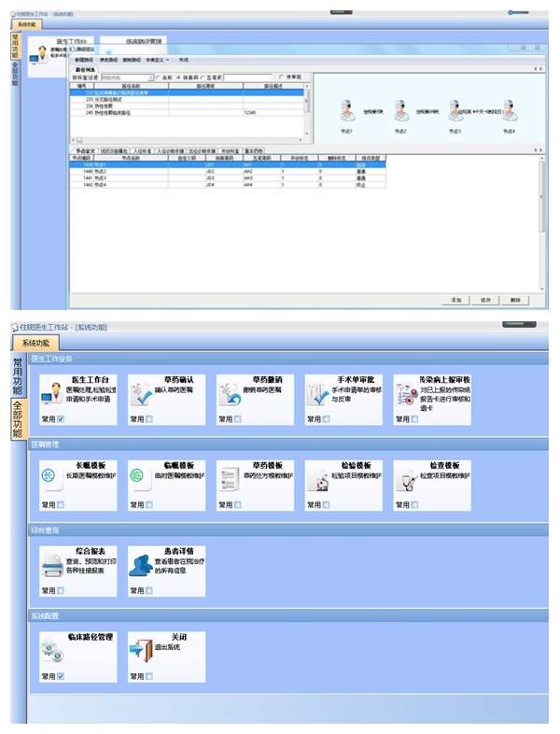
Task: Click the 节点3 doctor node in diagram
Action: [x=455, y=113]
